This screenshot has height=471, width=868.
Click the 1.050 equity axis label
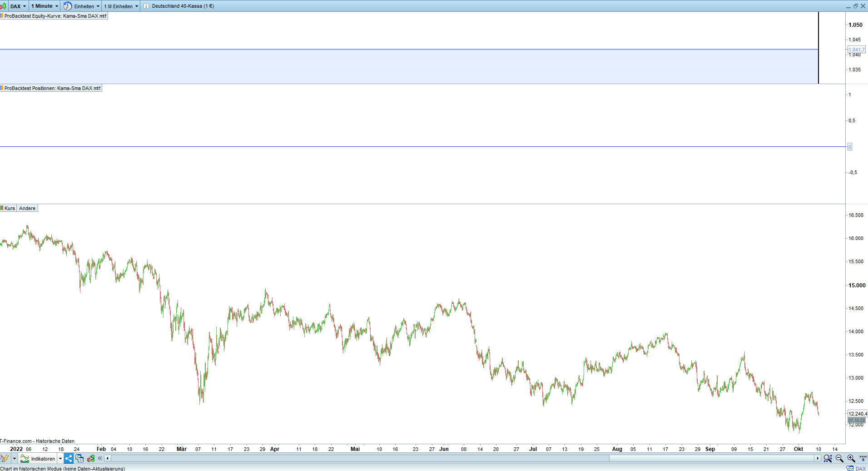855,25
